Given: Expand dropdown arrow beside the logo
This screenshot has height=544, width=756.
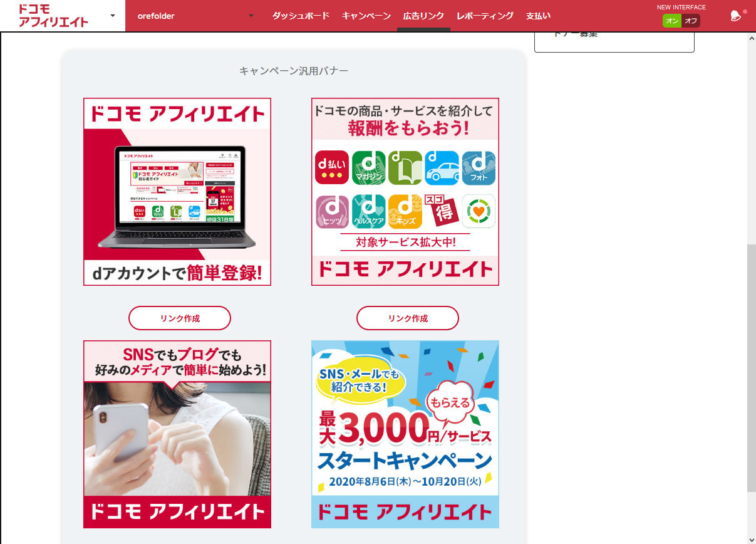Looking at the screenshot, I should click(113, 16).
